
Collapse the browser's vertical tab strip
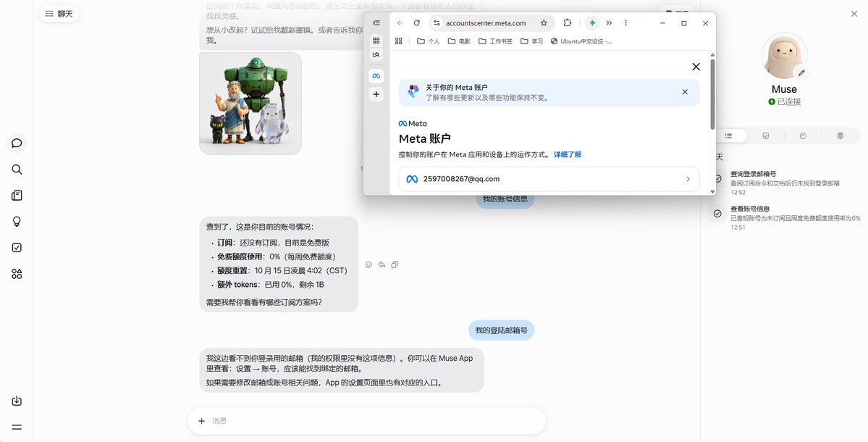(376, 23)
